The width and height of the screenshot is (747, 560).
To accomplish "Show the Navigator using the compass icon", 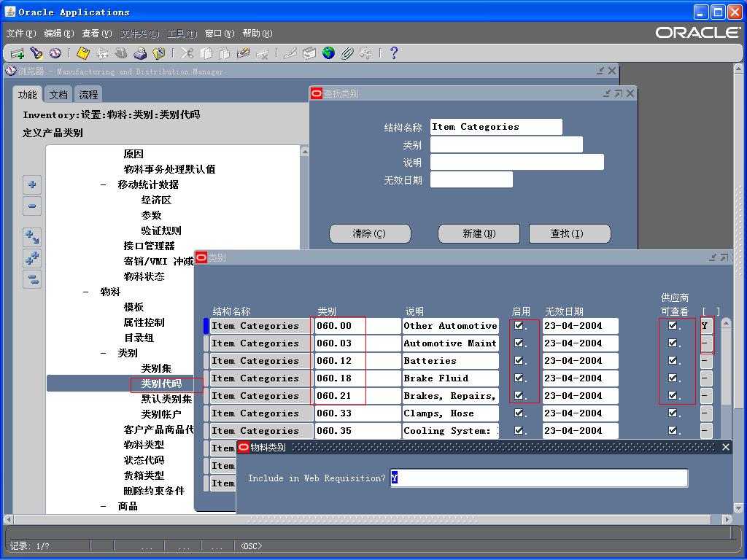I will (55, 53).
